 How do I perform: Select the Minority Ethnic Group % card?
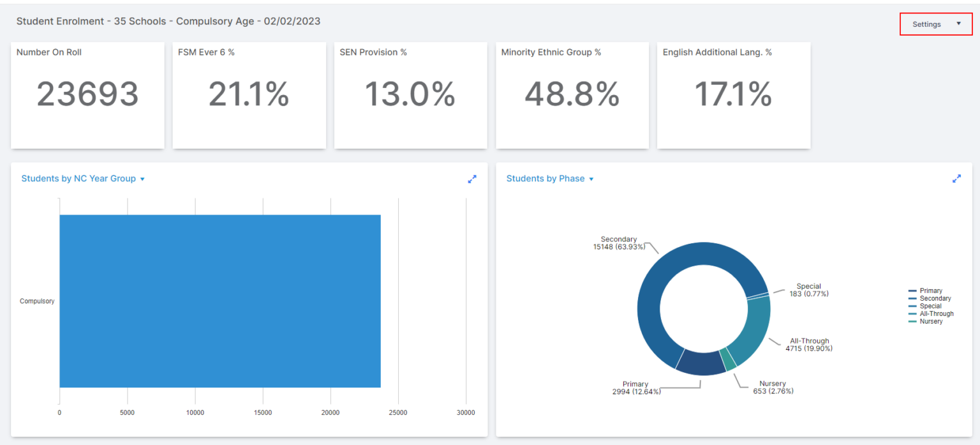click(x=572, y=95)
